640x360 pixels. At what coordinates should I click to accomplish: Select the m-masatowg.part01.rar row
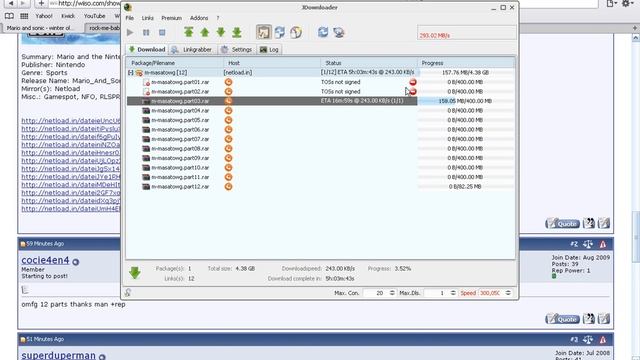[320, 82]
